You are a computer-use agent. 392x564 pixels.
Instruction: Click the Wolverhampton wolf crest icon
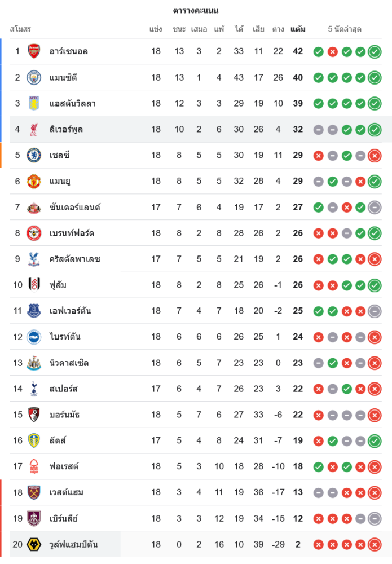pyautogui.click(x=34, y=544)
